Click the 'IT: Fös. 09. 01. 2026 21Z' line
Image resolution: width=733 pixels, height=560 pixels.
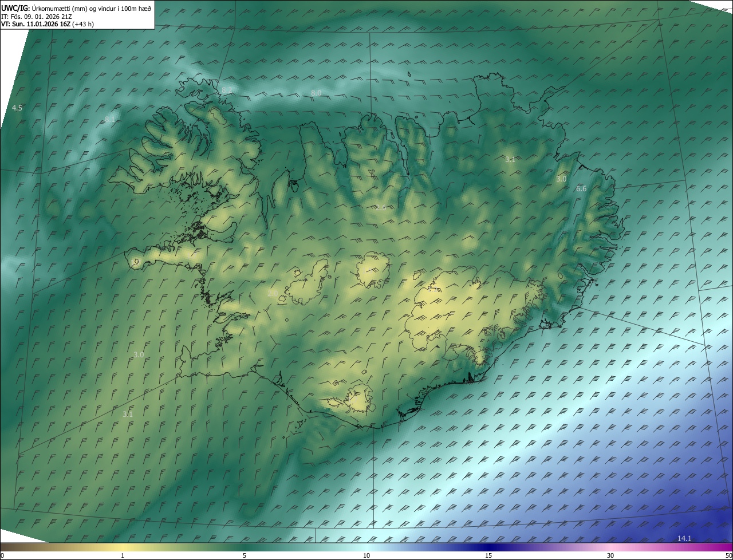37,17
